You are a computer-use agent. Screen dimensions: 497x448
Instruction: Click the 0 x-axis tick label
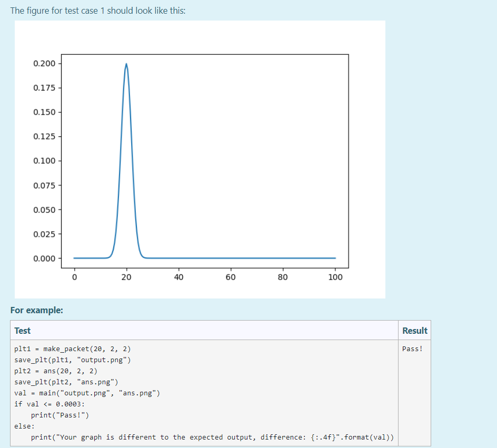click(x=74, y=277)
